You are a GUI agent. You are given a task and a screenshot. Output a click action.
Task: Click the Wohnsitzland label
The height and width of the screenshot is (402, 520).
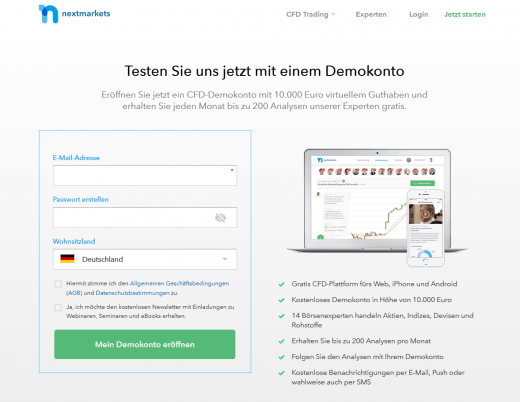tap(74, 241)
